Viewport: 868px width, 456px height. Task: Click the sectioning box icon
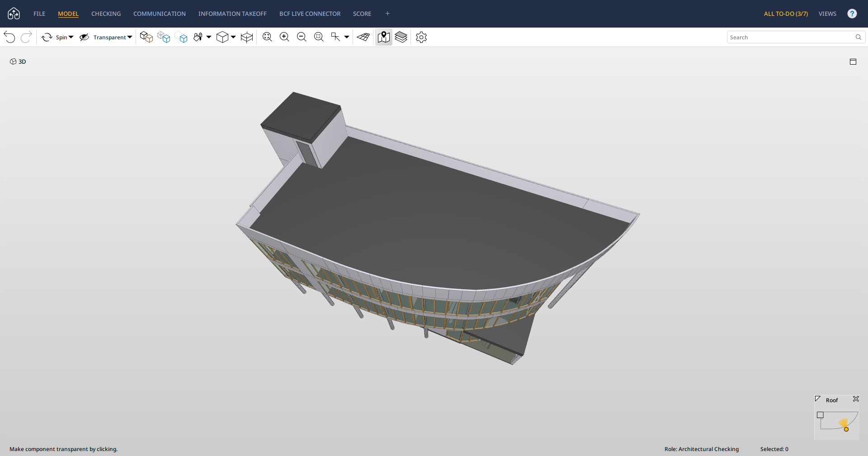[x=247, y=37]
